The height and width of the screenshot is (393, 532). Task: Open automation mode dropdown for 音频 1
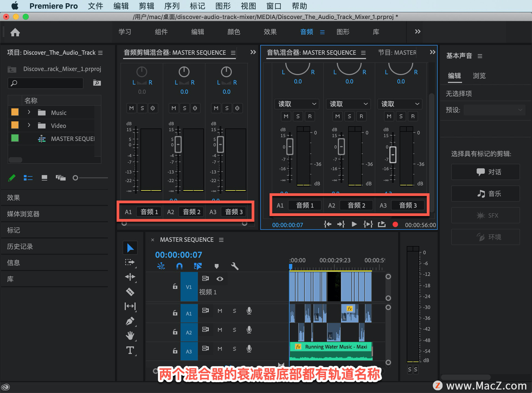[x=297, y=104]
